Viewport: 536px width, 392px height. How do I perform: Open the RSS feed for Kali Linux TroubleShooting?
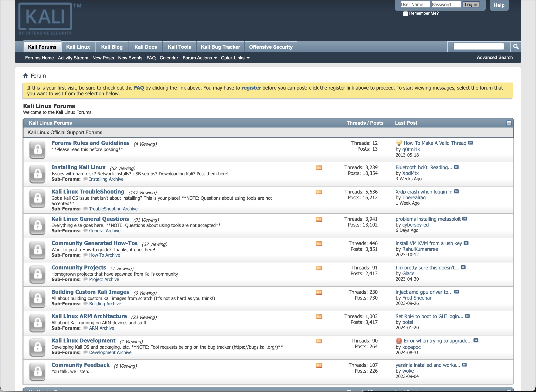(319, 192)
